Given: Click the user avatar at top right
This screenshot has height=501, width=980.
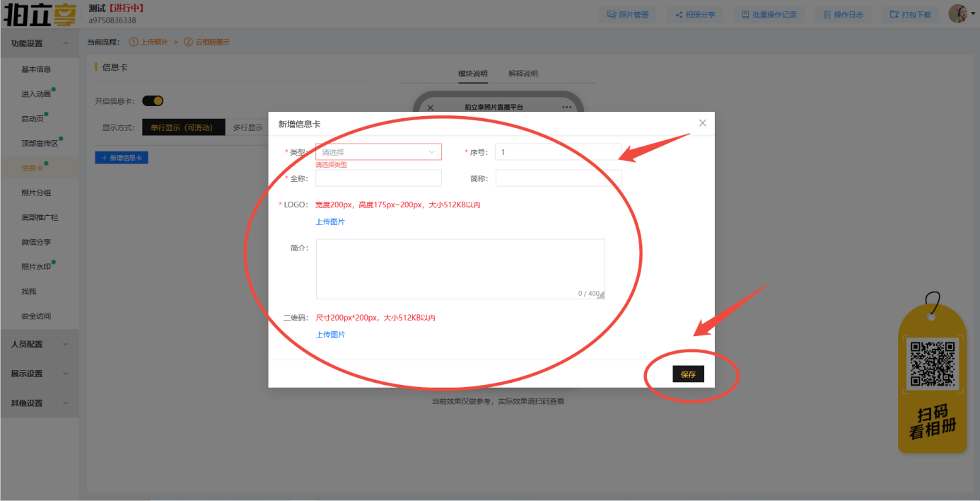Looking at the screenshot, I should (957, 13).
